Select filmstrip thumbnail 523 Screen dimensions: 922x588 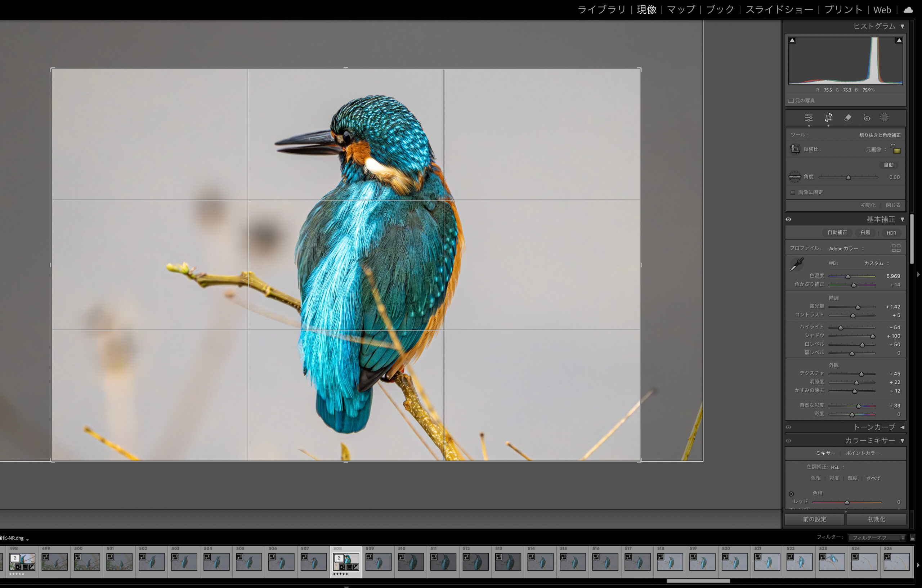pos(832,562)
